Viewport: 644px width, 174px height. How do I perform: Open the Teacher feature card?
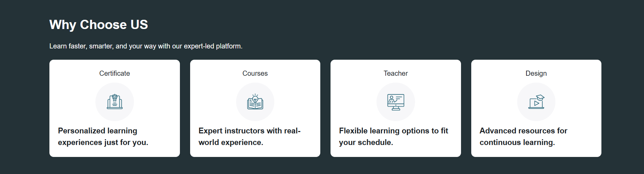click(x=396, y=108)
